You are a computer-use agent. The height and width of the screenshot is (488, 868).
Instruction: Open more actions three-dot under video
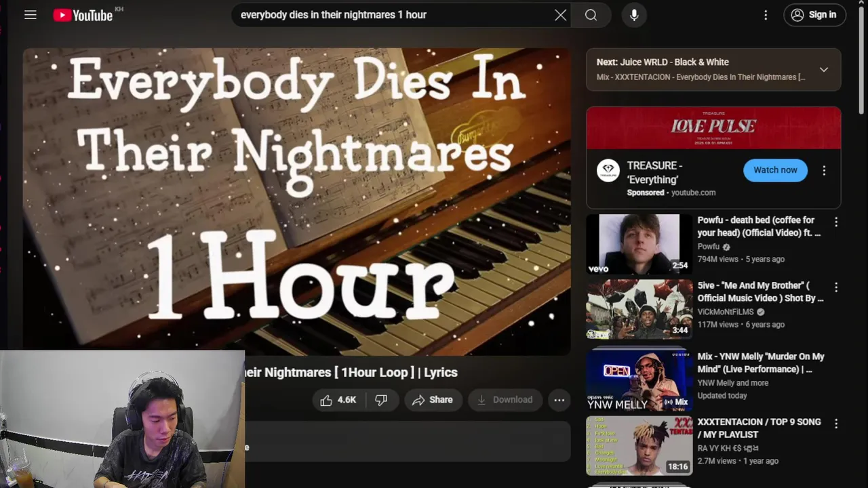tap(559, 400)
